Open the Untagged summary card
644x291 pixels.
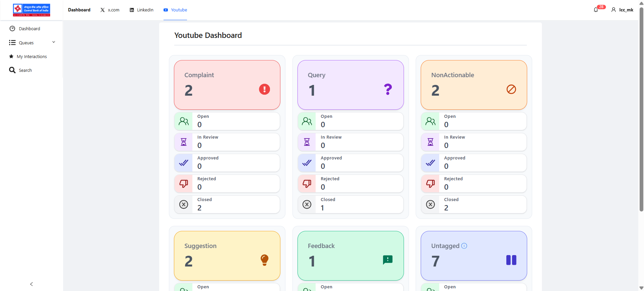[474, 256]
